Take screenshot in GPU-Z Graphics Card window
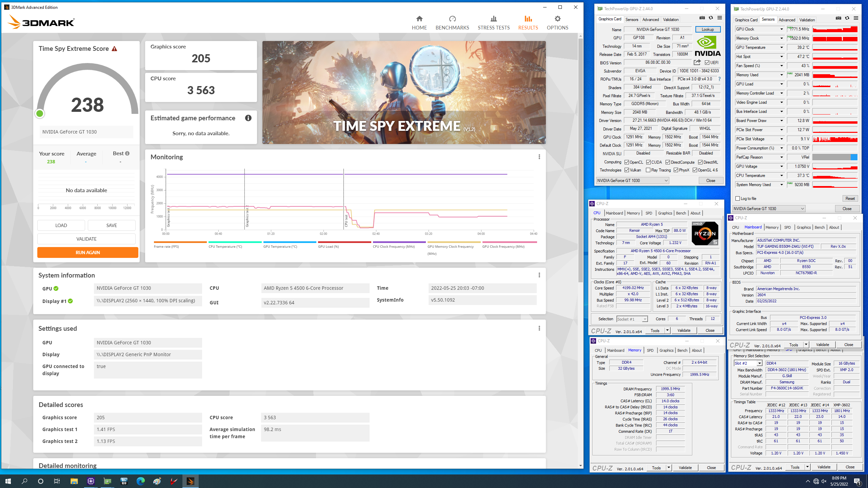Viewport: 868px width, 488px height. pyautogui.click(x=702, y=18)
